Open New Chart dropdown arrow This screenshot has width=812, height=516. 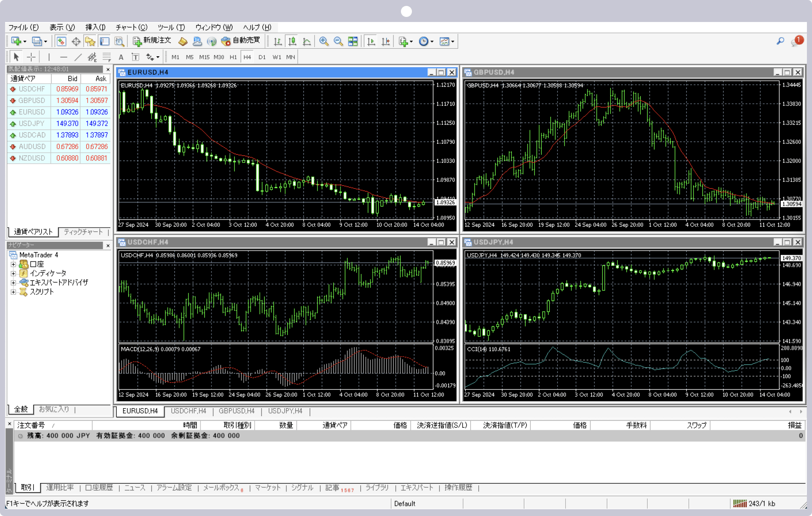pyautogui.click(x=25, y=41)
